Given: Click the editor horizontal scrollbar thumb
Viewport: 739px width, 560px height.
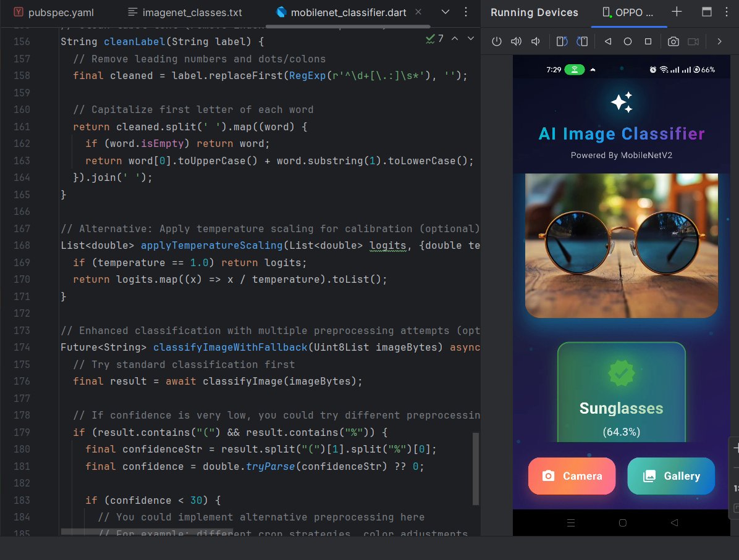Looking at the screenshot, I should click(146, 532).
